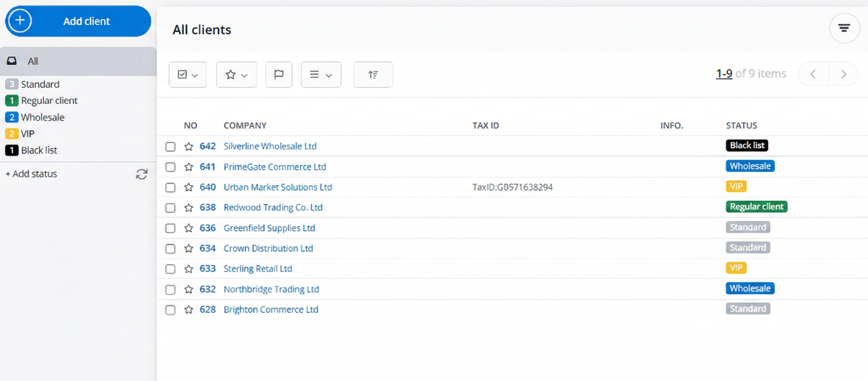The width and height of the screenshot is (868, 381).
Task: Select the checkbox for Greenfield Supplies Ltd
Action: [170, 228]
